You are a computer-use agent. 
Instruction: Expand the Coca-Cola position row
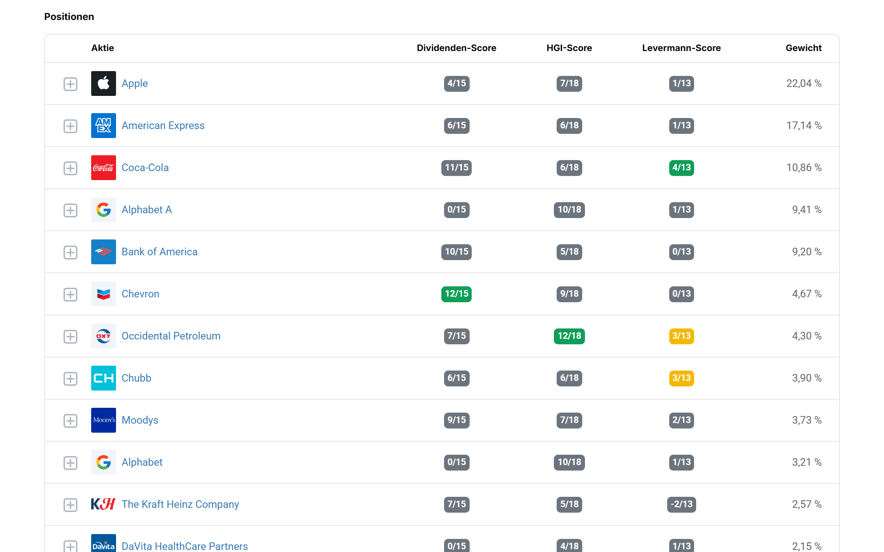coord(70,168)
